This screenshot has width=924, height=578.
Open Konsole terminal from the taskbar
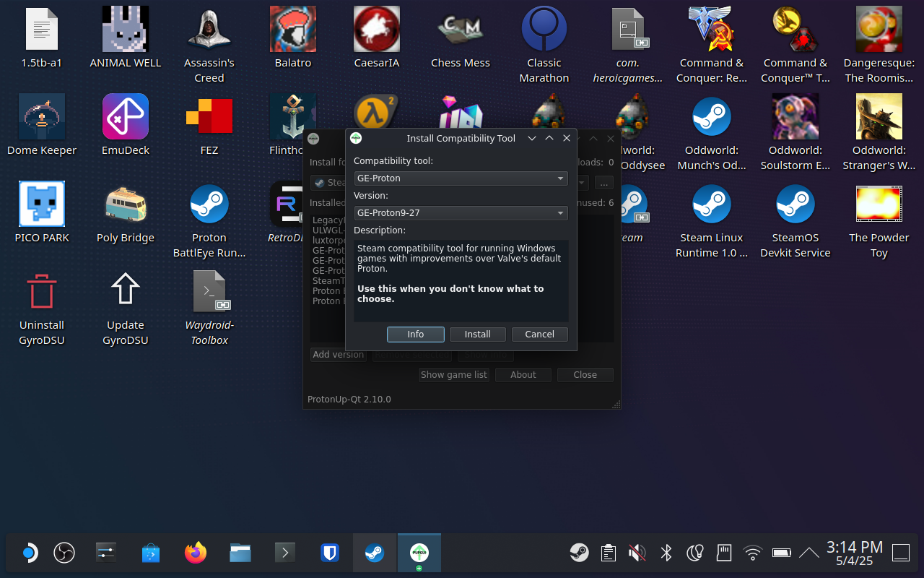(x=285, y=553)
